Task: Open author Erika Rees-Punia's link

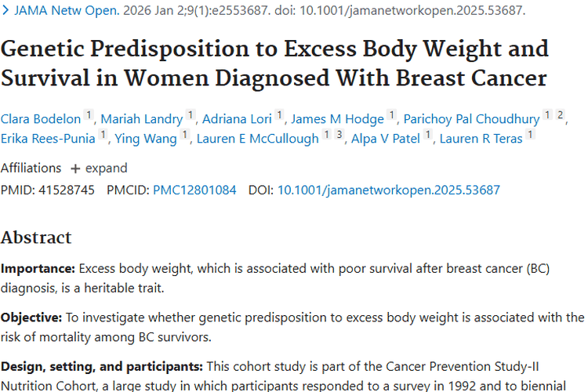Action: pyautogui.click(x=47, y=139)
